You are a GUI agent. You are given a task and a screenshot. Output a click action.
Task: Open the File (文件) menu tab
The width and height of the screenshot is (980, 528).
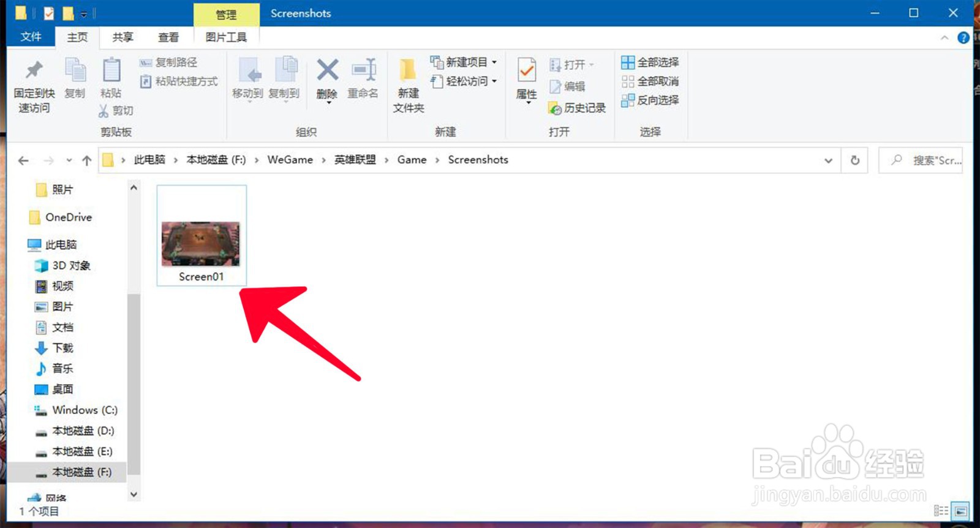tap(31, 37)
